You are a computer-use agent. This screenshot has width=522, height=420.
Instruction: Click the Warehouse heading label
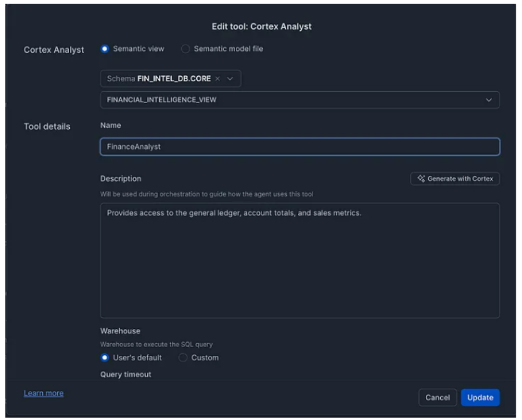tap(120, 331)
